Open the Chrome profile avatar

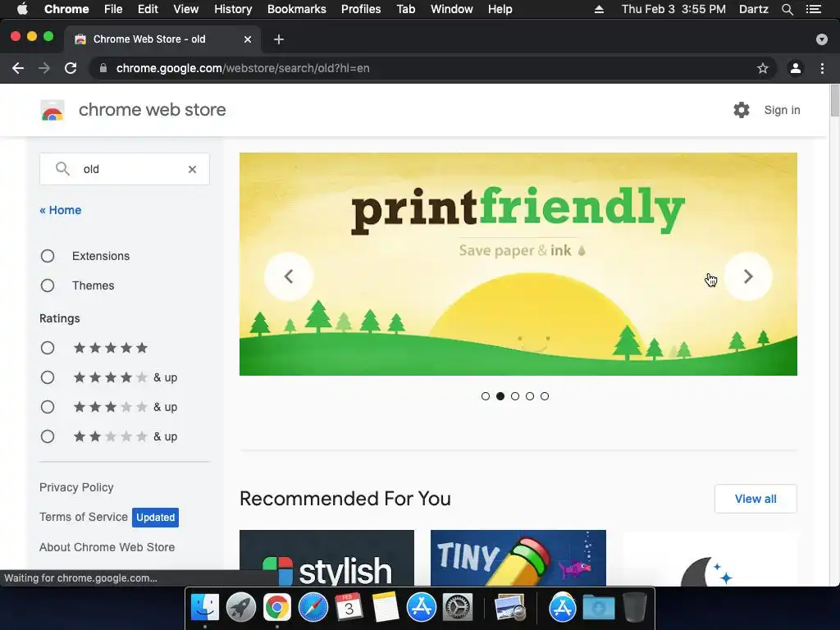[796, 68]
